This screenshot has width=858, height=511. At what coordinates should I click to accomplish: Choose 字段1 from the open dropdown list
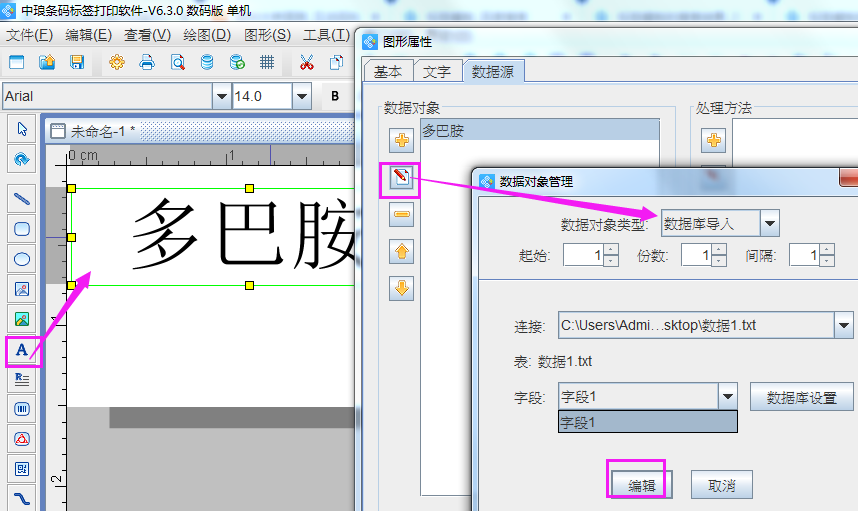tap(647, 423)
